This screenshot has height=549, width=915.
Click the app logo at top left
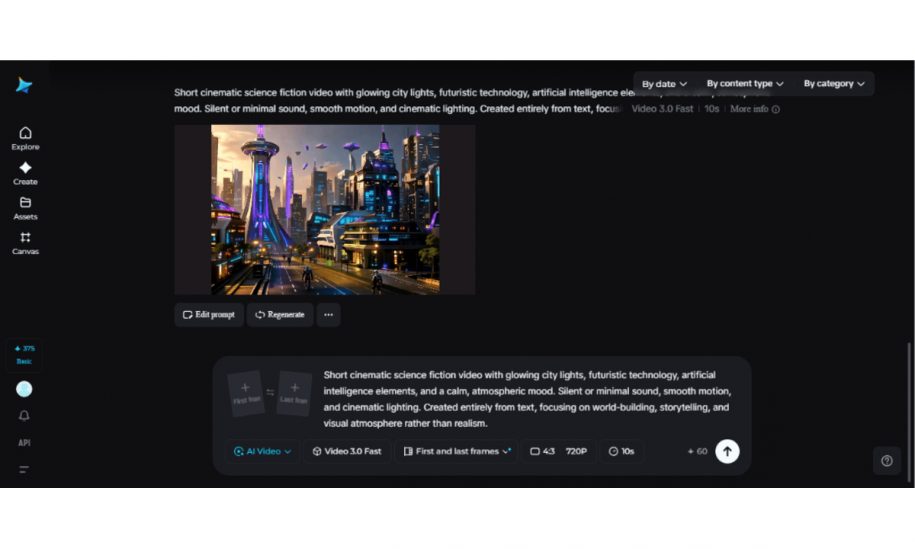[24, 85]
